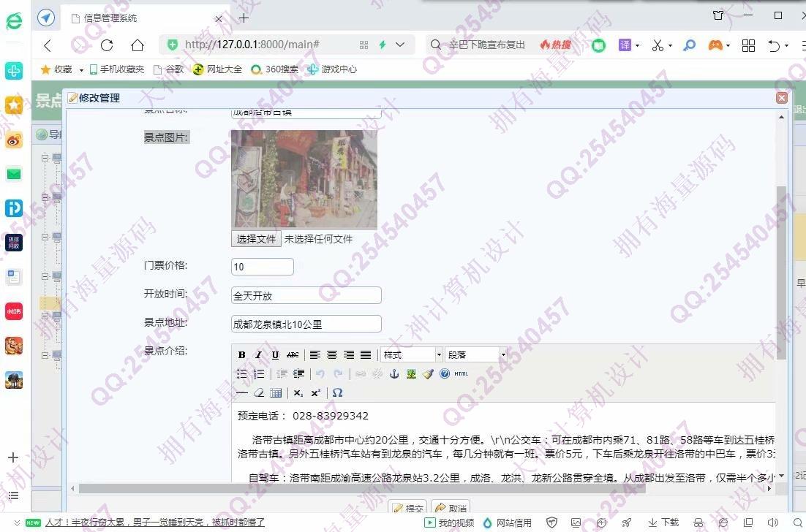
Task: Reload the current page
Action: pos(106,45)
